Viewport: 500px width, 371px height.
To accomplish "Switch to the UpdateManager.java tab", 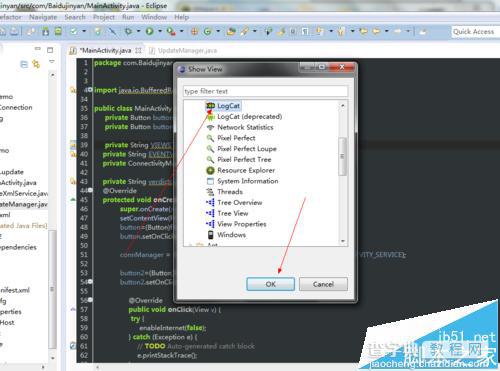I will click(183, 51).
